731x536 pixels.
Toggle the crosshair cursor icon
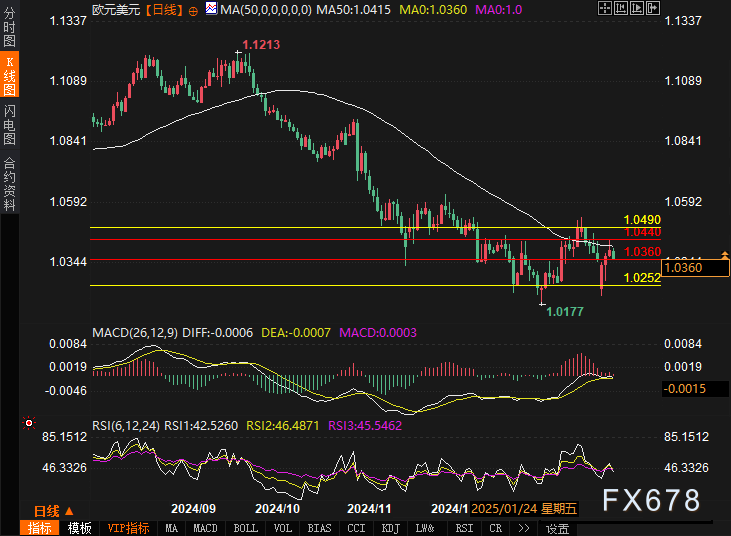(605, 8)
